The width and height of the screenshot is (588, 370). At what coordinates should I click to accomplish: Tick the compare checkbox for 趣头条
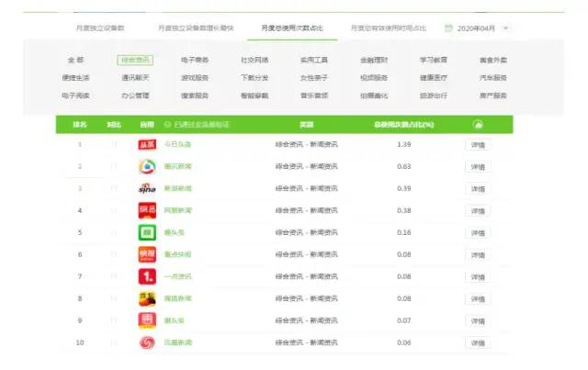(x=114, y=232)
